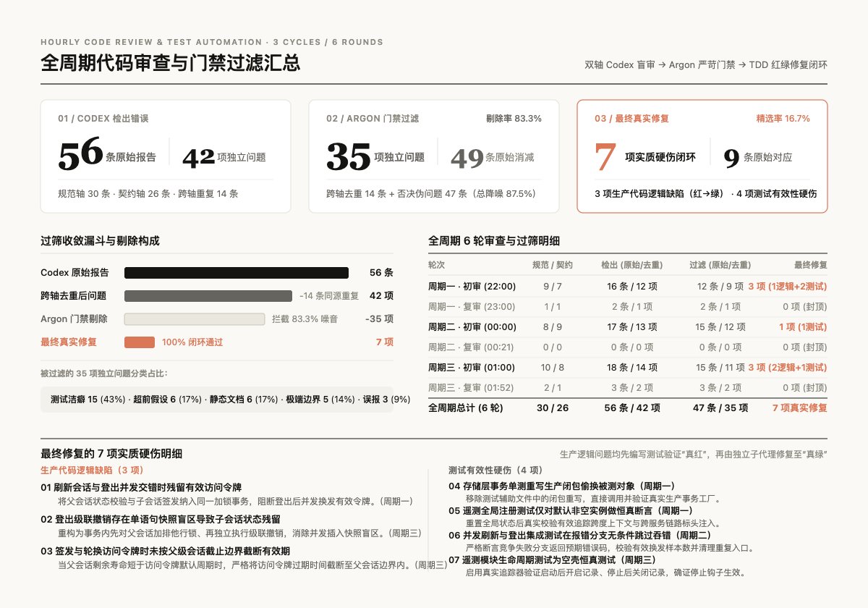Click the large orange "7" figure
The width and height of the screenshot is (868, 608).
(x=605, y=156)
